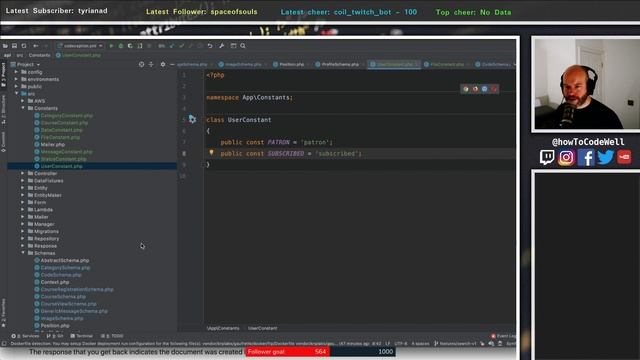Open CategoryConstant.php in Constants folder
The width and height of the screenshot is (640, 360).
[x=64, y=116]
